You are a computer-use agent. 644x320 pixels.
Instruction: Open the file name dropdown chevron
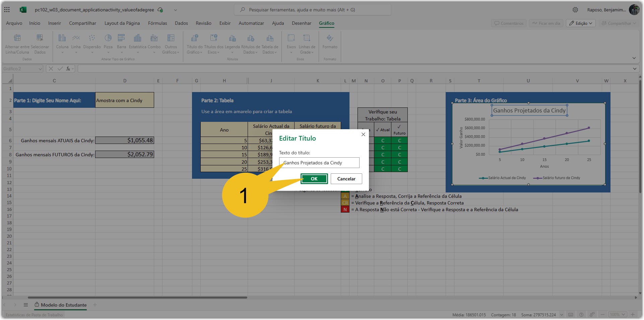pos(175,10)
